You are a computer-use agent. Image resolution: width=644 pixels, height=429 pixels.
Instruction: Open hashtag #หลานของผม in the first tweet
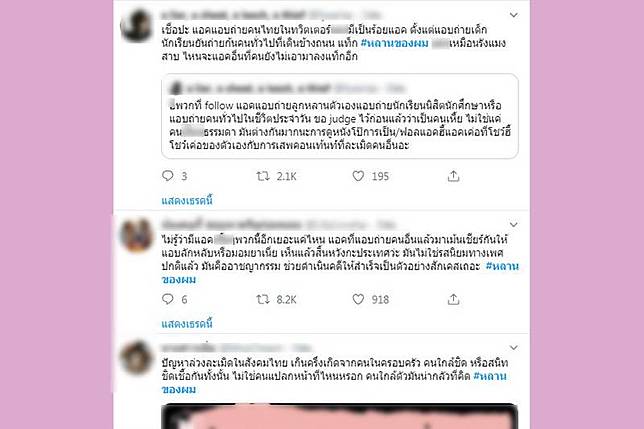[x=394, y=43]
